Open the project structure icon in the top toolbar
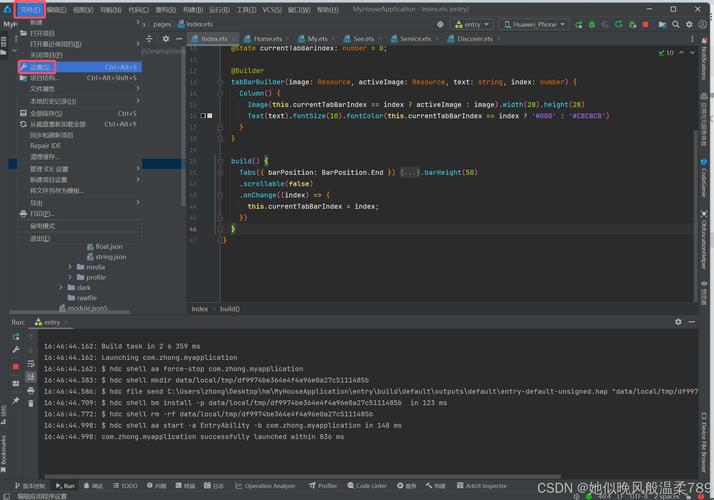The width and height of the screenshot is (714, 500). pyautogui.click(x=662, y=25)
